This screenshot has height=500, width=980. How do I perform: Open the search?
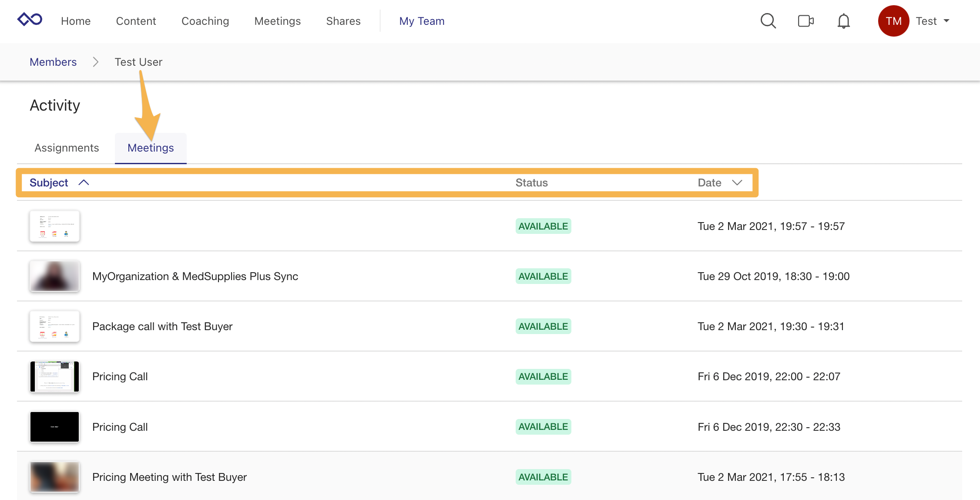pyautogui.click(x=768, y=20)
